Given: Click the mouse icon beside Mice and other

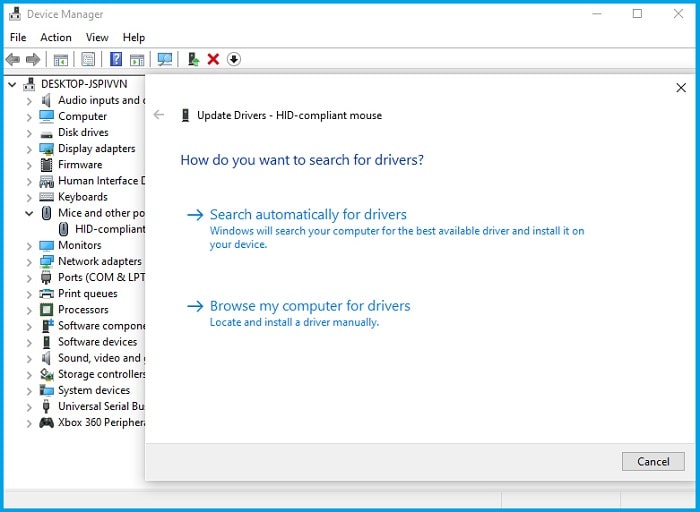Looking at the screenshot, I should click(x=46, y=213).
